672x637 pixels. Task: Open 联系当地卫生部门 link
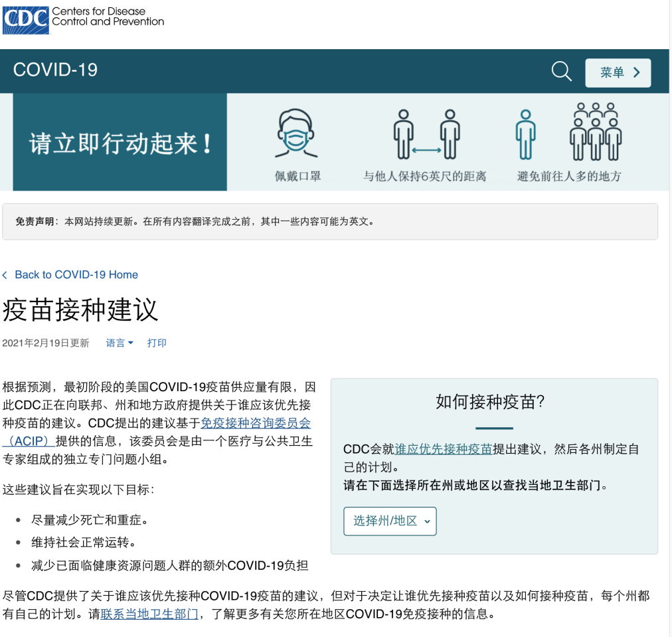point(149,614)
